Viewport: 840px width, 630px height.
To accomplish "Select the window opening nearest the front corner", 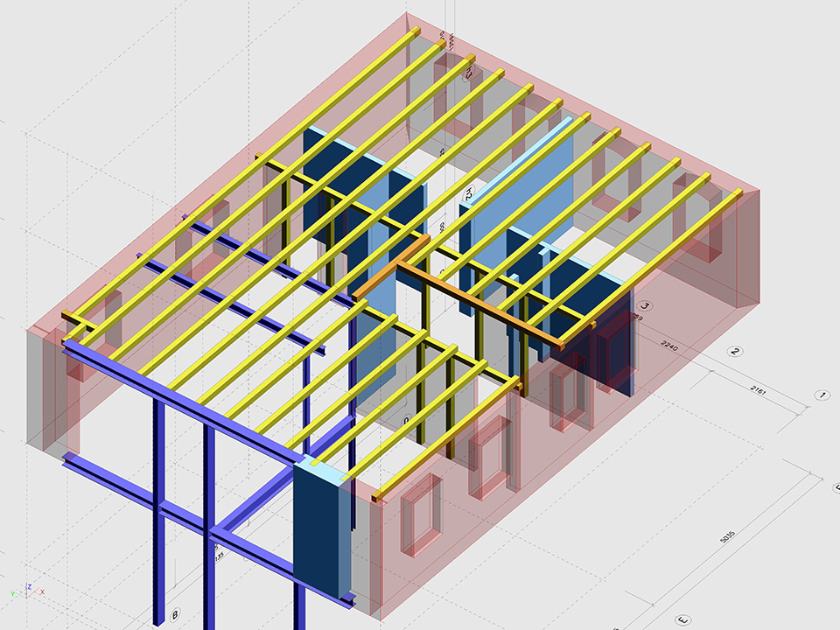I will click(422, 516).
